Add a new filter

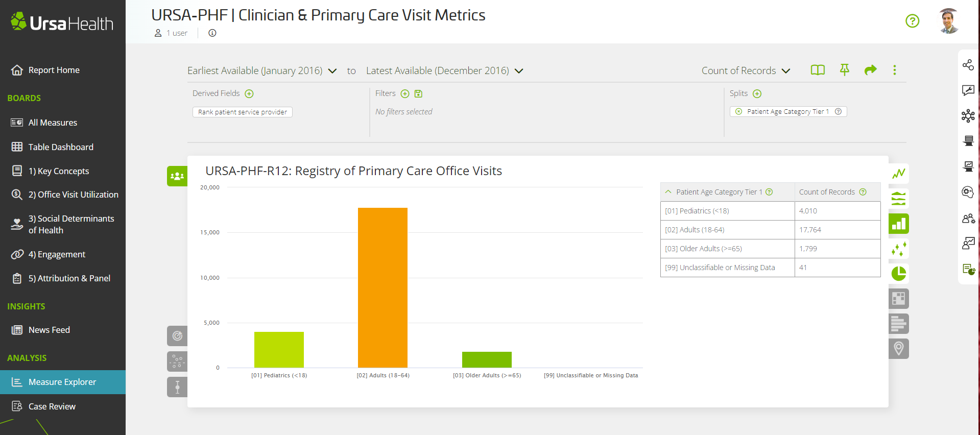pyautogui.click(x=405, y=93)
